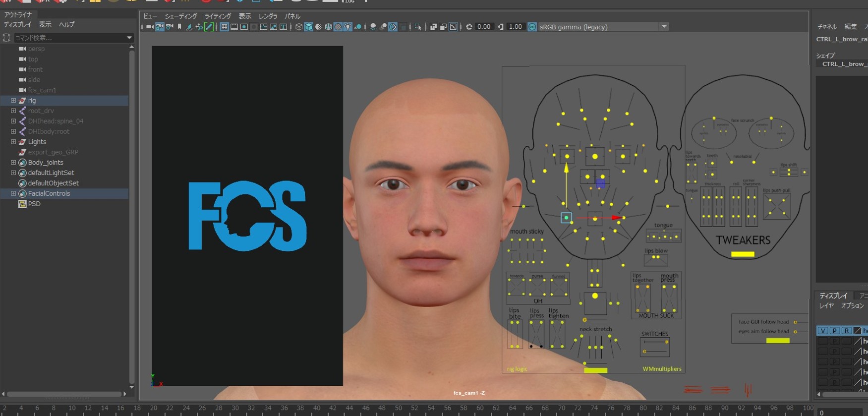The height and width of the screenshot is (416, 868).
Task: Click the use all lights bulb icon
Action: (348, 27)
